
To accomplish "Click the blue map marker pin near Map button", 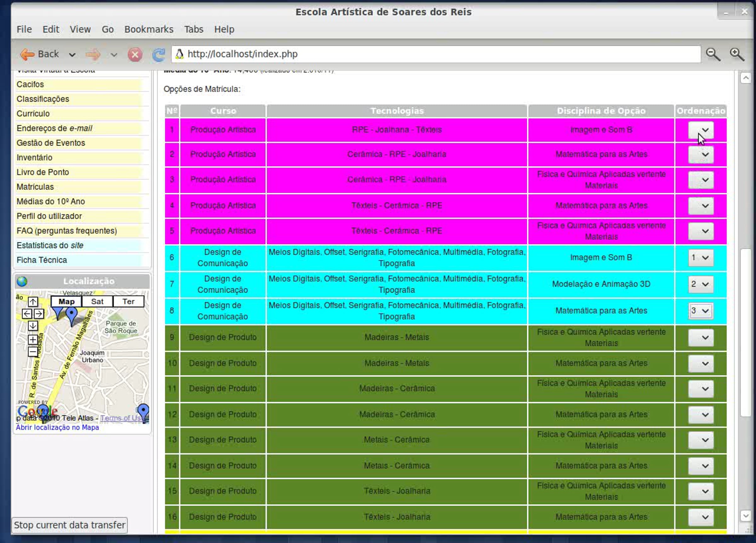I will [x=71, y=316].
